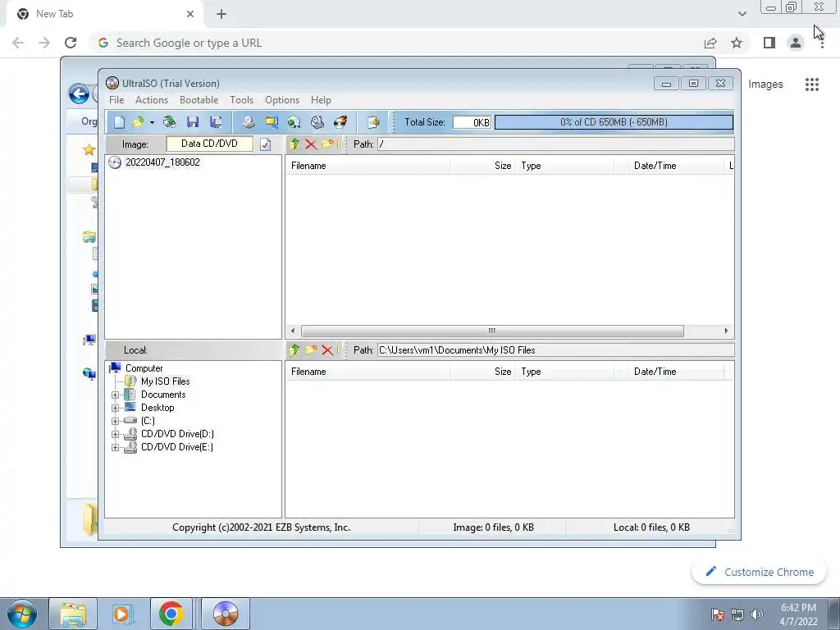This screenshot has width=840, height=630.
Task: Sort by Filename column in the image pane
Action: [x=367, y=166]
